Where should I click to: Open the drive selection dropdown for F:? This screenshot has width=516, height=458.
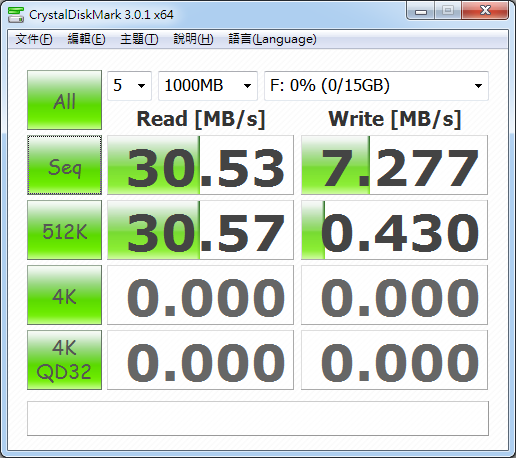point(376,86)
